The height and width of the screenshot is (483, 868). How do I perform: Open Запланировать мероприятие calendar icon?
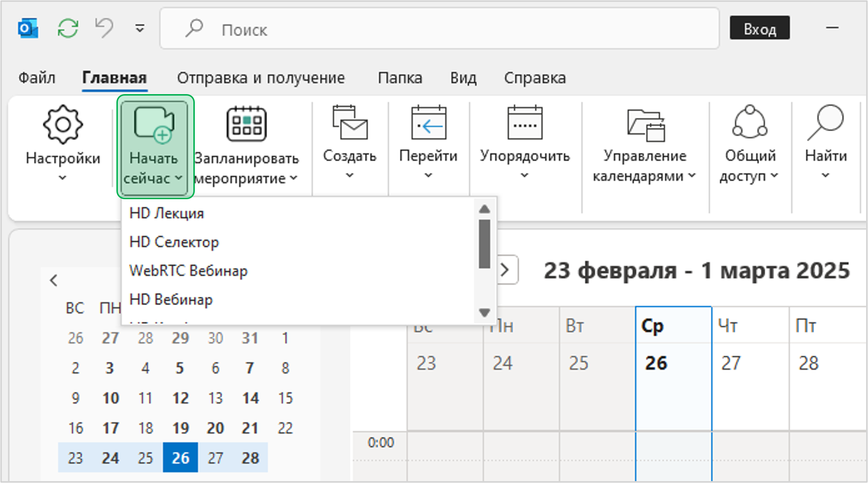(x=246, y=125)
